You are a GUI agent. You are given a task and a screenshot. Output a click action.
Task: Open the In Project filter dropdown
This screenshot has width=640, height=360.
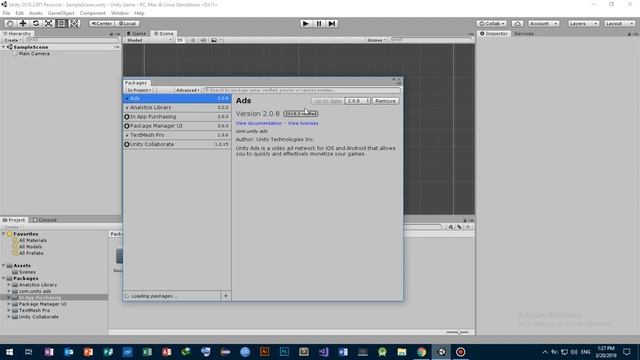[139, 90]
